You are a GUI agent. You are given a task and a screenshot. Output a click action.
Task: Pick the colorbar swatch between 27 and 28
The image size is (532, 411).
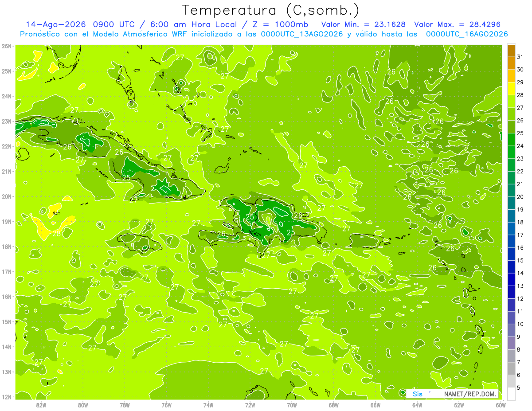click(511, 102)
